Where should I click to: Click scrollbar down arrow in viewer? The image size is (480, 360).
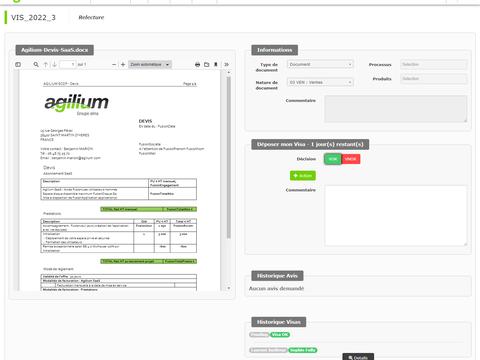pos(229,288)
